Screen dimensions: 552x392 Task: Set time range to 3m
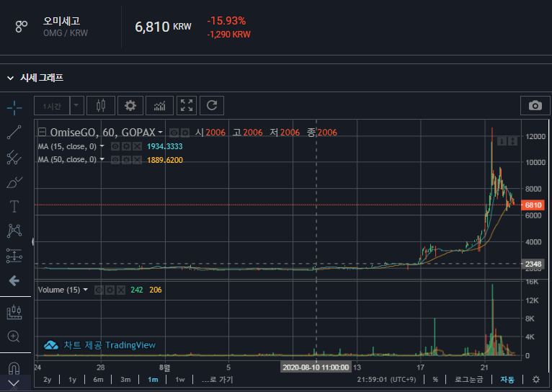coord(125,380)
